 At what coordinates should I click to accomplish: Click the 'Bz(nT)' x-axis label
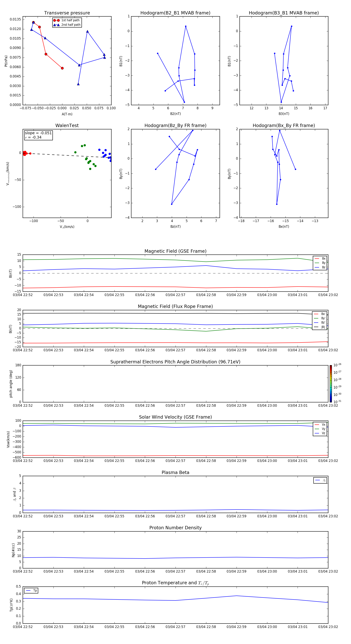pos(175,227)
